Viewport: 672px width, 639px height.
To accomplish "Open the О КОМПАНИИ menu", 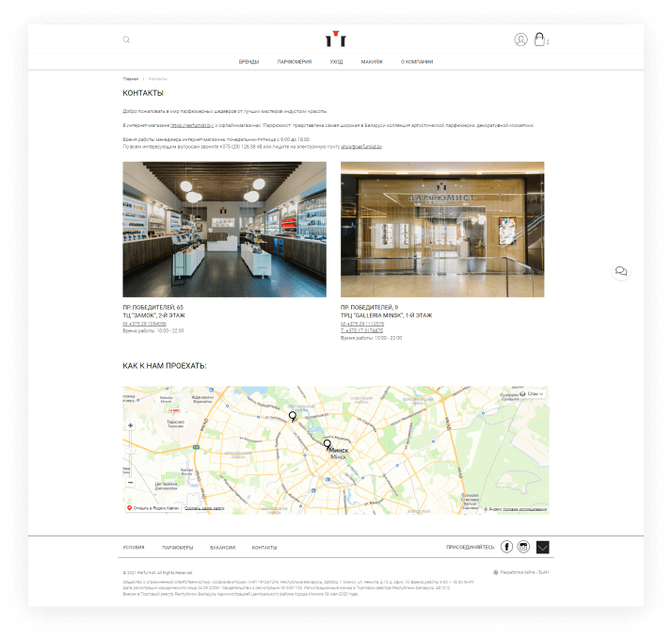I will (x=417, y=61).
